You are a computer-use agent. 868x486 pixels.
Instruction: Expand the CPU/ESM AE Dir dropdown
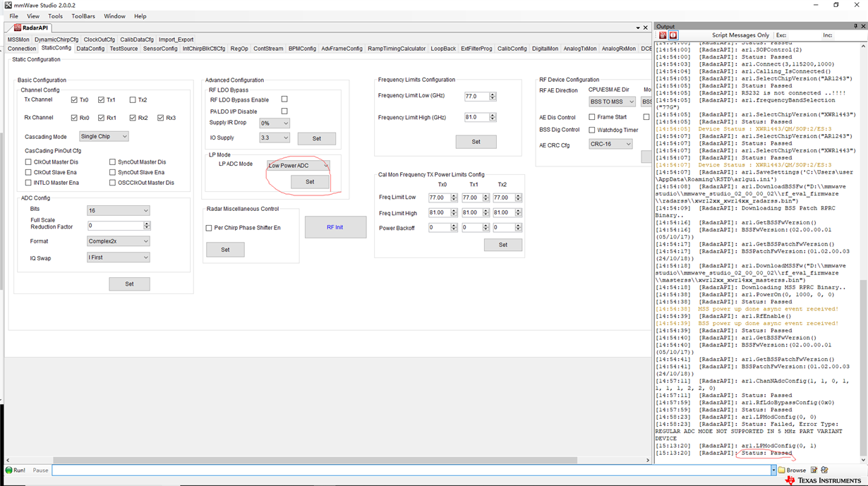coord(612,102)
